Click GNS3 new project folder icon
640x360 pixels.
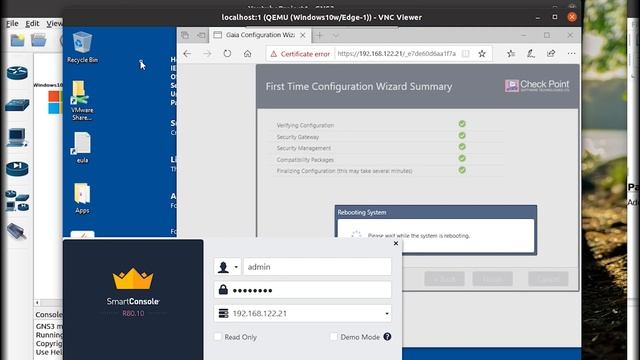pos(18,40)
